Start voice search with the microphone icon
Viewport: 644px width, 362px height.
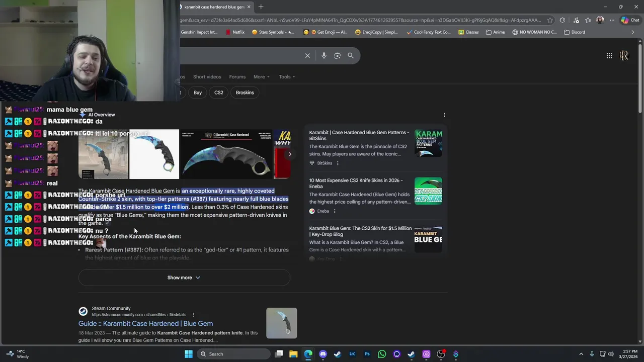(324, 56)
